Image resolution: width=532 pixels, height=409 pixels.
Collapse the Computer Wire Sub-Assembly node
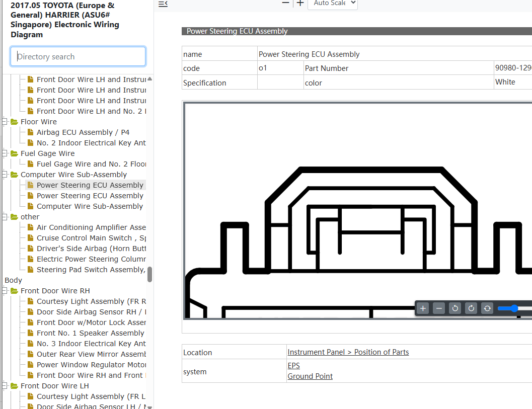point(5,175)
